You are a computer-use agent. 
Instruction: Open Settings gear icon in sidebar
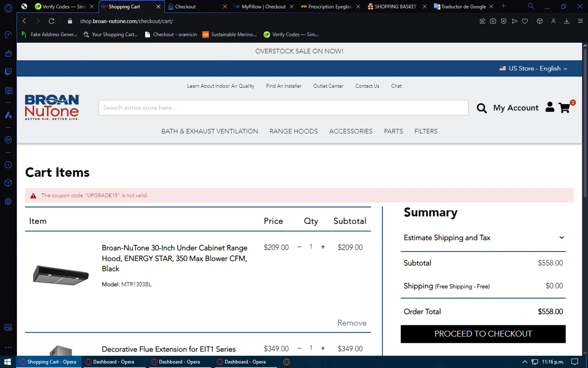(8, 202)
